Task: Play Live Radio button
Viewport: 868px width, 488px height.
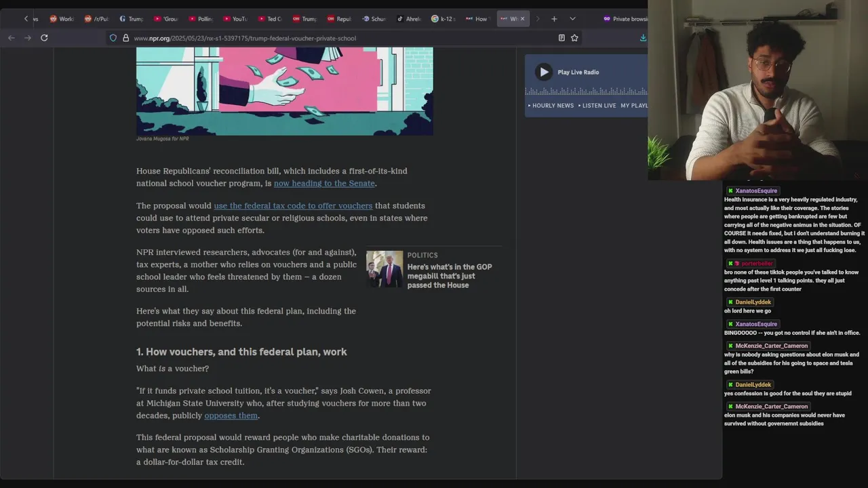Action: coord(544,72)
